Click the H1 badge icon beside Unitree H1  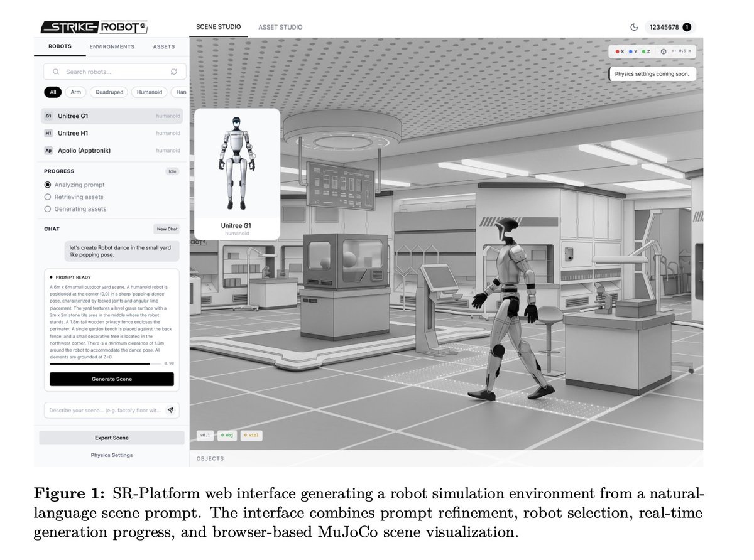(x=48, y=133)
